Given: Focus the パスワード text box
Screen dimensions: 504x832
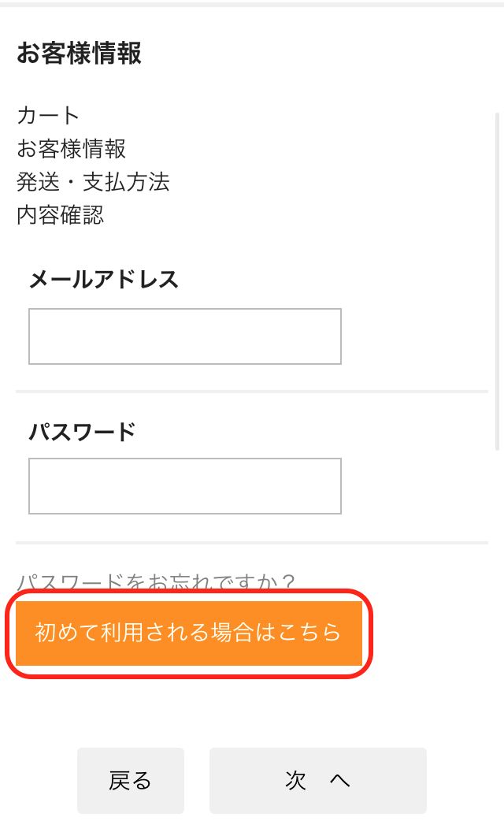Looking at the screenshot, I should tap(185, 485).
